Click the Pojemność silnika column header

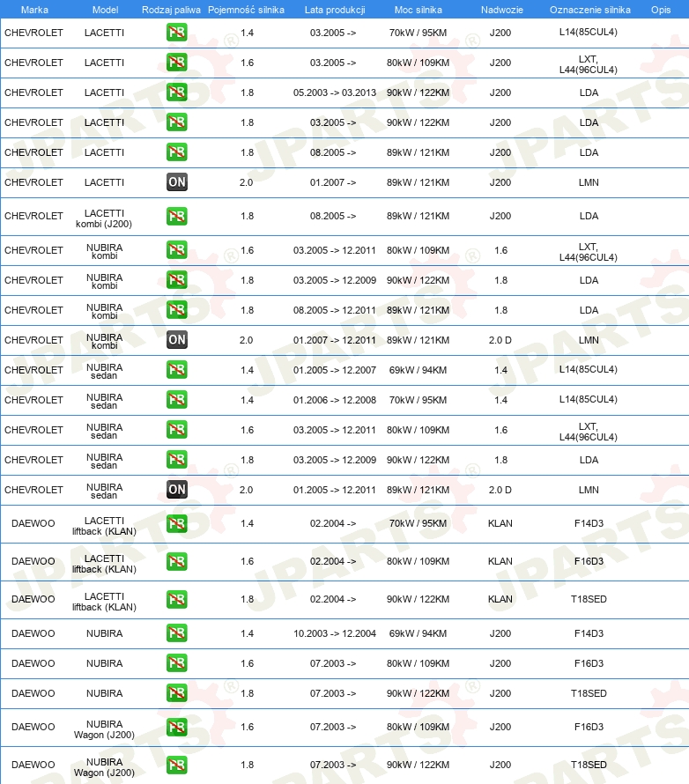pos(246,10)
